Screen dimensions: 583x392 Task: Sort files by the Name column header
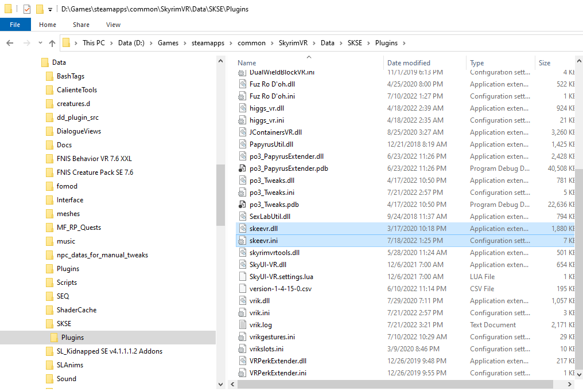[x=247, y=63]
